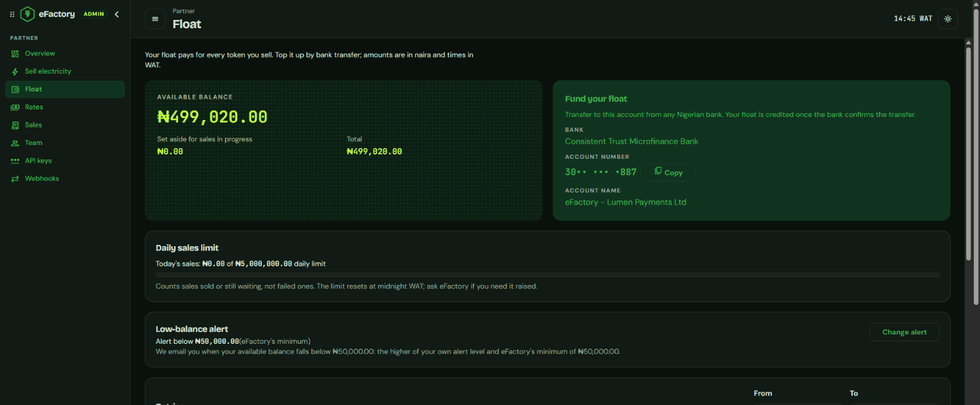
Task: Click the API keys password icon
Action: pyautogui.click(x=15, y=161)
